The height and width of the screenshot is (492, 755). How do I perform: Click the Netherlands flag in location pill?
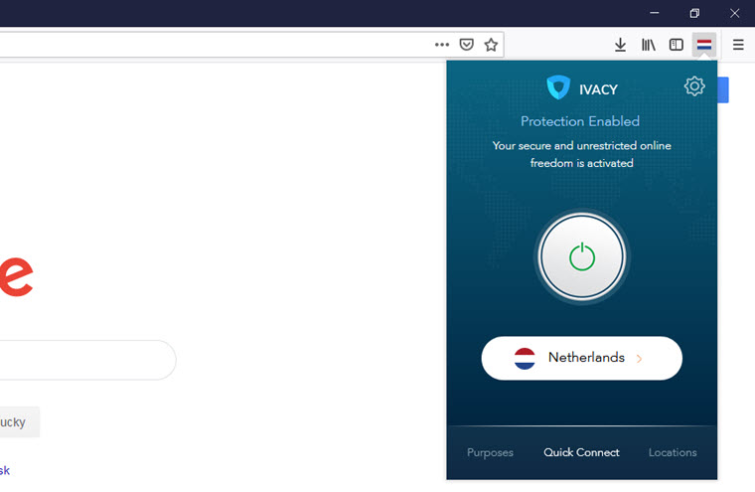tap(524, 359)
